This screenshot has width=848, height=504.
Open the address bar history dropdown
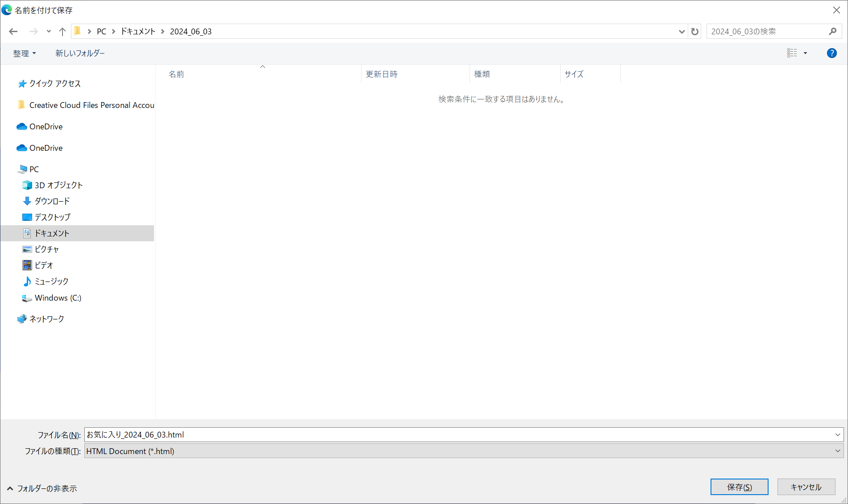[682, 31]
